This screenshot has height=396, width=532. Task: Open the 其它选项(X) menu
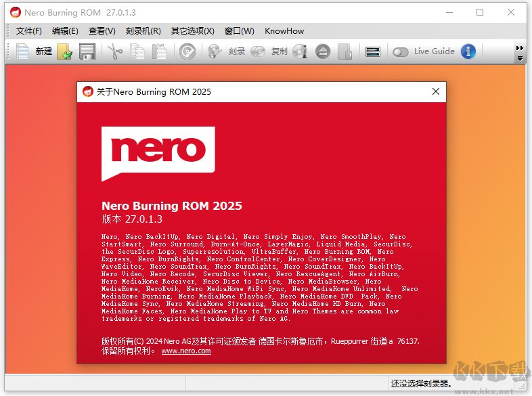[193, 31]
